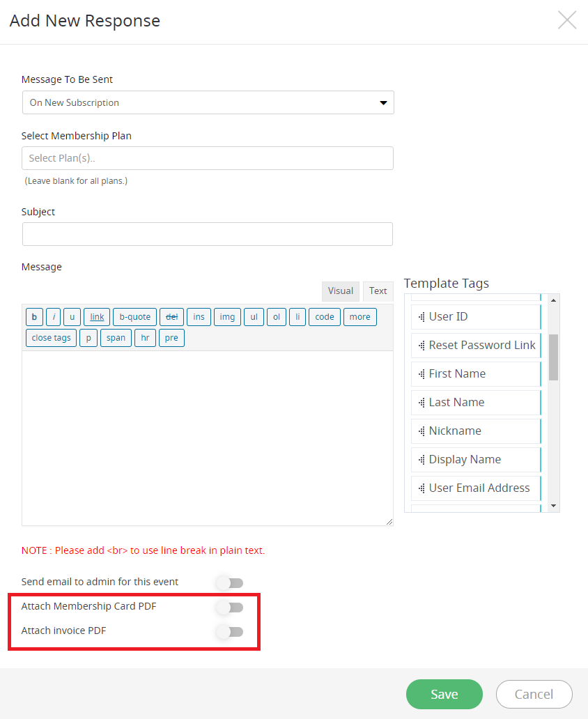Click the close tags button
The image size is (588, 719).
point(51,338)
